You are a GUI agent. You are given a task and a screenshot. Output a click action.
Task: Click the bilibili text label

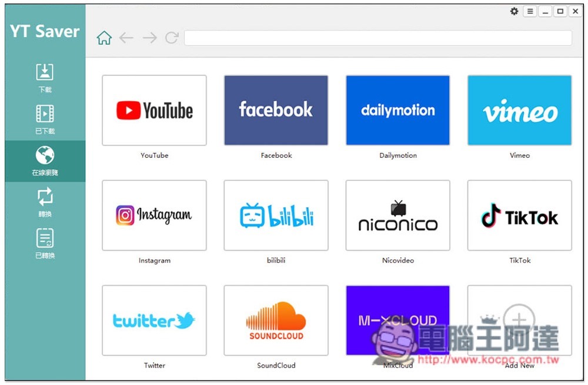[x=276, y=260]
